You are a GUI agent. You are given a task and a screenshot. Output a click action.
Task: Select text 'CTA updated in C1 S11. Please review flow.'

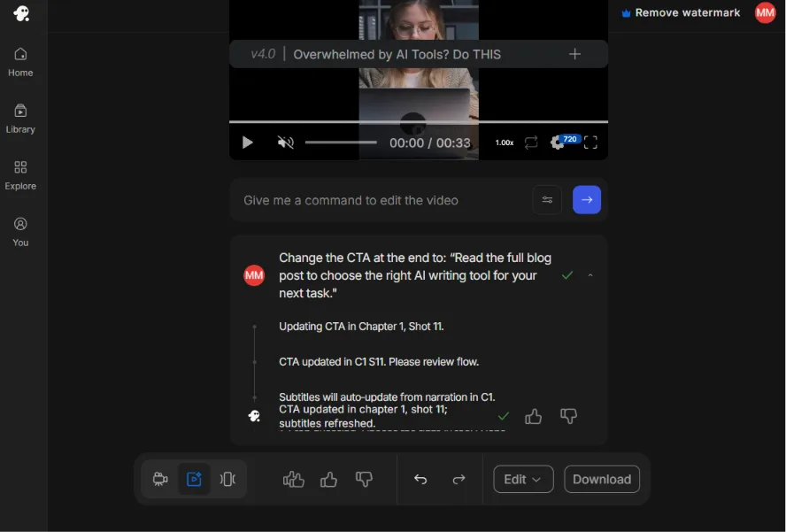pyautogui.click(x=379, y=361)
